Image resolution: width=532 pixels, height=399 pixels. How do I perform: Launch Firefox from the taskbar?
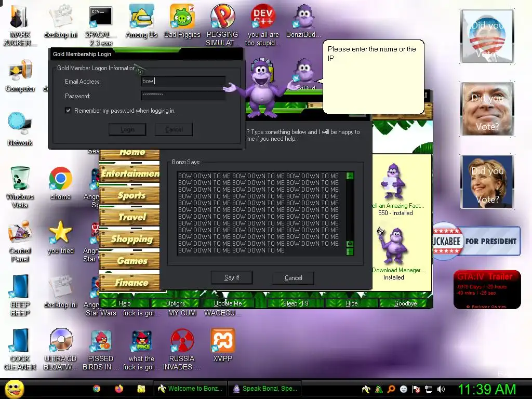tap(119, 389)
